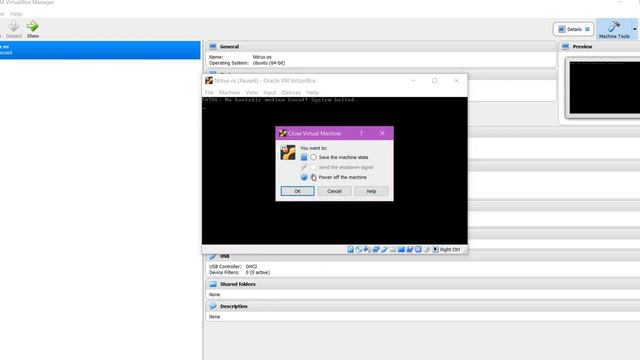This screenshot has height=360, width=640.
Task: Click the VirtualBox logo inside Close Virtual Machine dialog
Action: coord(288,153)
